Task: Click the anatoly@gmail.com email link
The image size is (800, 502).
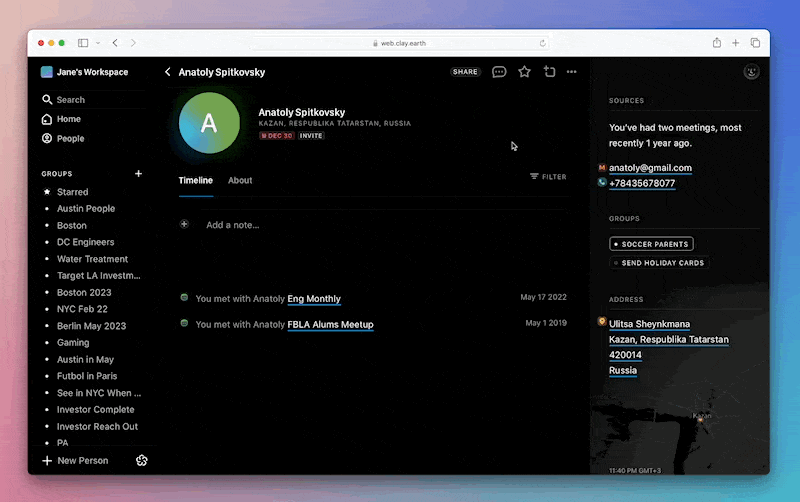Action: click(650, 168)
